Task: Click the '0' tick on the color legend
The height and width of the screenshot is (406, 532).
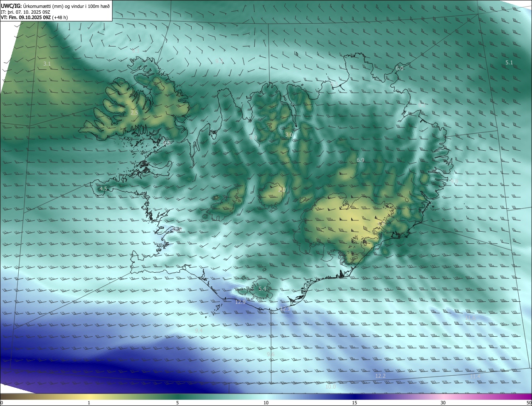Action: click(x=2, y=403)
